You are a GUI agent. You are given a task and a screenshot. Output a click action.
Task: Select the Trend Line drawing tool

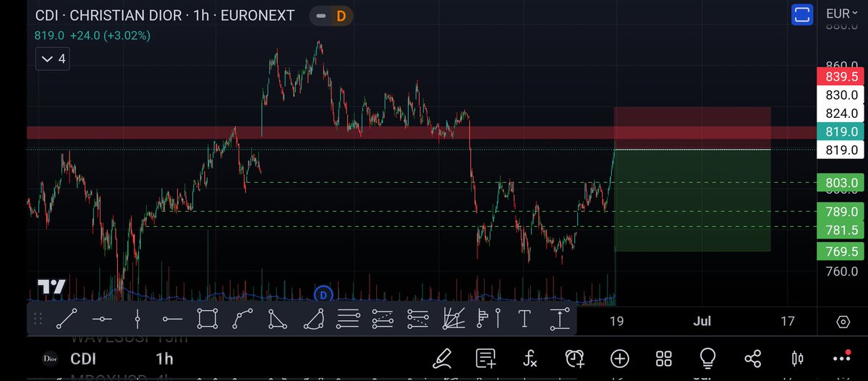67,318
